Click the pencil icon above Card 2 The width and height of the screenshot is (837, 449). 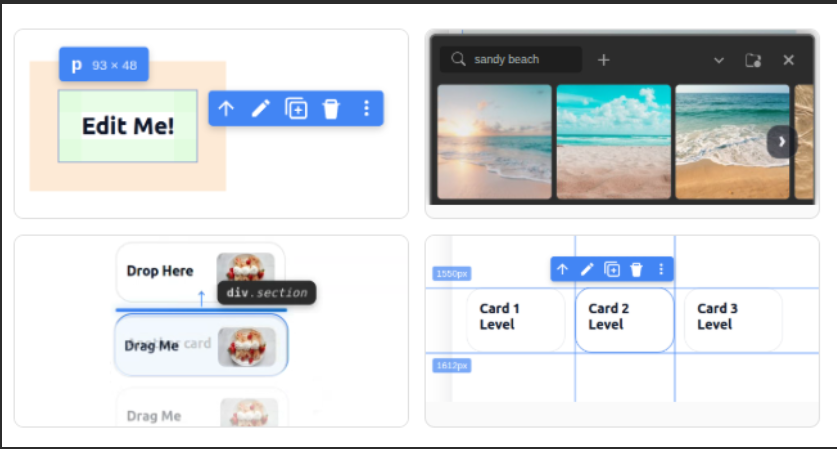coord(587,269)
